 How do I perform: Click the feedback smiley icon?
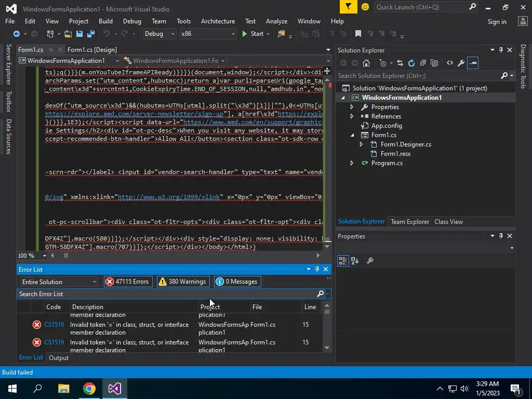click(x=365, y=7)
